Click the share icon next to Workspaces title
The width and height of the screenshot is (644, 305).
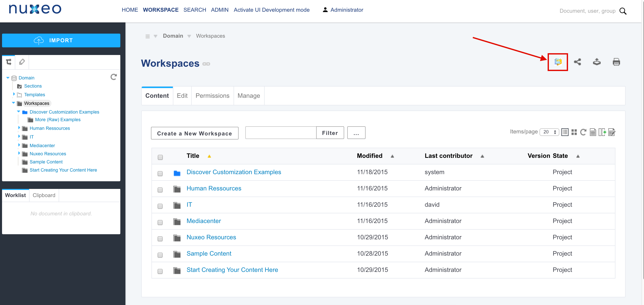click(x=577, y=62)
